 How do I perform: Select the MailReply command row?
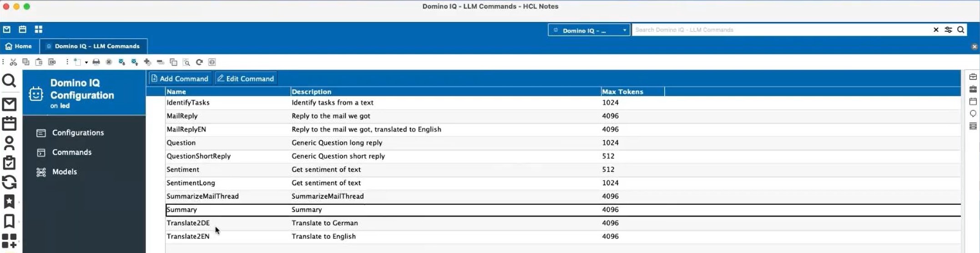click(563, 116)
